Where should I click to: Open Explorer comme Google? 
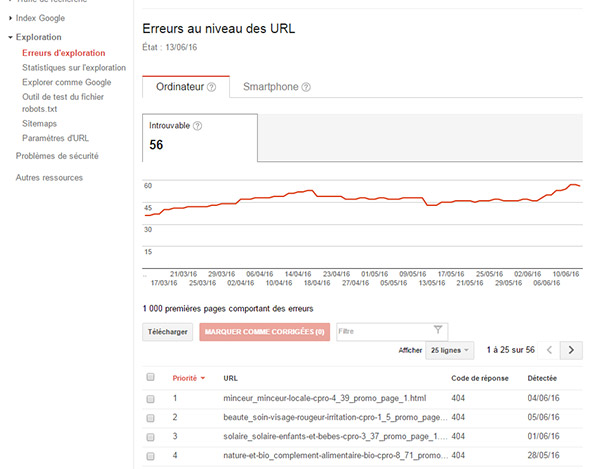(67, 82)
